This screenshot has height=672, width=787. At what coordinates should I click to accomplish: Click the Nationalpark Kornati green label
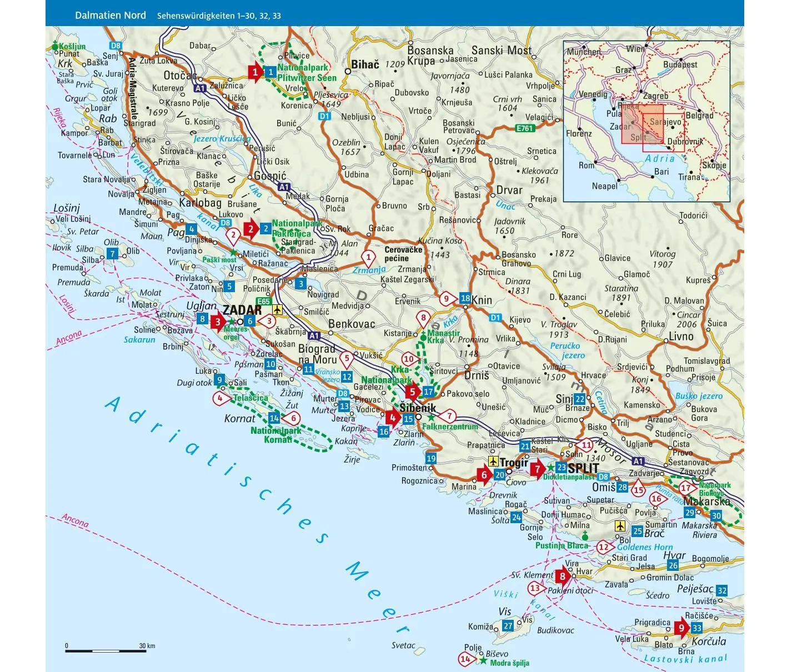[x=276, y=435]
